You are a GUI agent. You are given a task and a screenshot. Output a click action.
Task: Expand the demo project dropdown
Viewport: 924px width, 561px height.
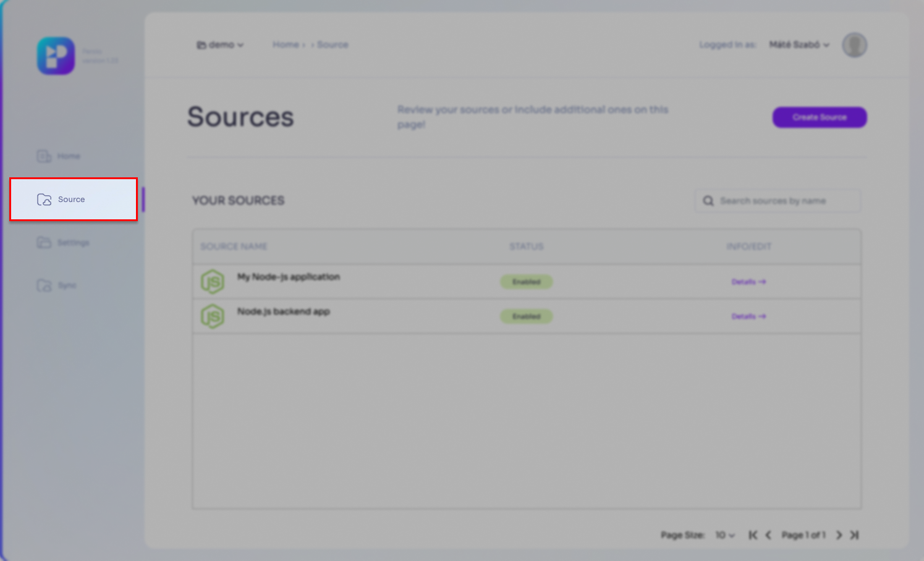(220, 45)
